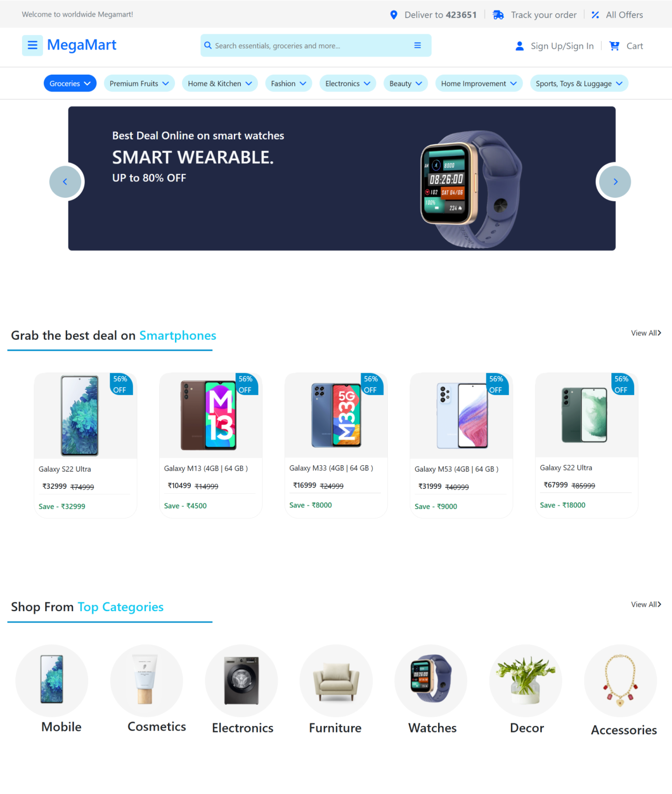The width and height of the screenshot is (672, 794).
Task: Click the percent All Offers icon
Action: 595,15
